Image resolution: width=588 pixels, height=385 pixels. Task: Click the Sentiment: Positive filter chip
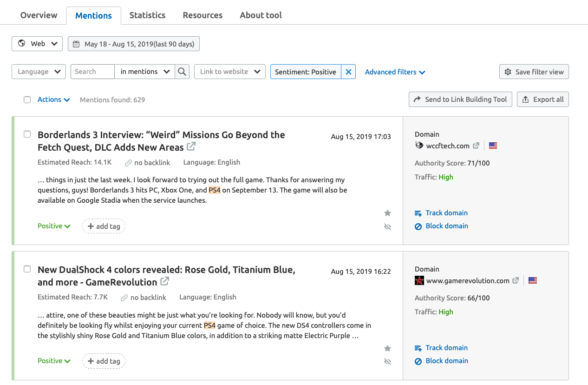[306, 72]
